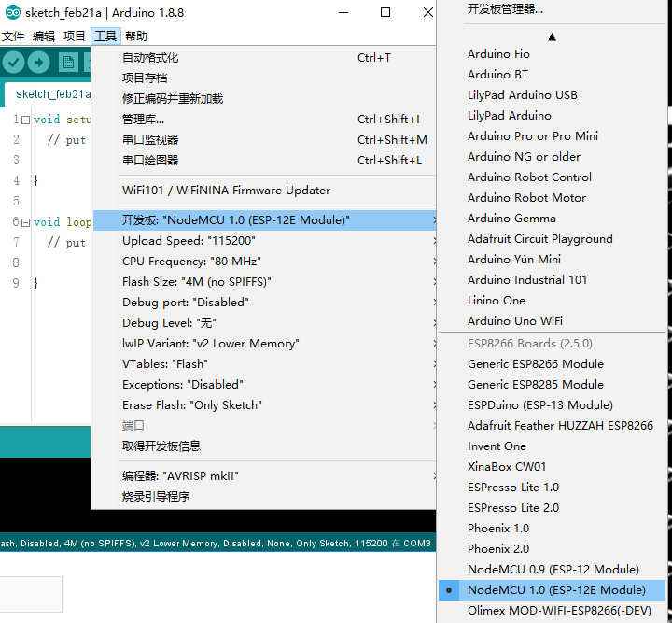Screen dimensions: 672x623
Task: Collapse the void loop code fold marker
Action: click(26, 222)
